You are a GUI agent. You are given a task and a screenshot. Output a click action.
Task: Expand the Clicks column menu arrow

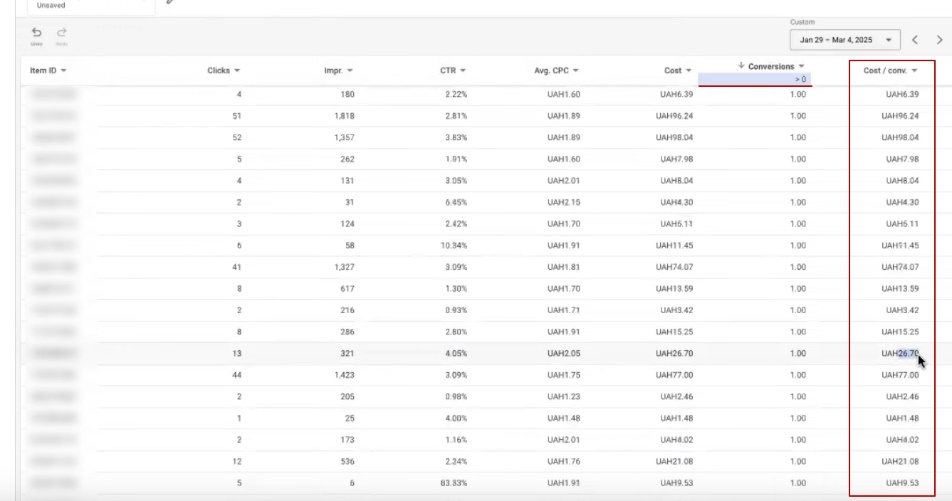click(x=237, y=71)
